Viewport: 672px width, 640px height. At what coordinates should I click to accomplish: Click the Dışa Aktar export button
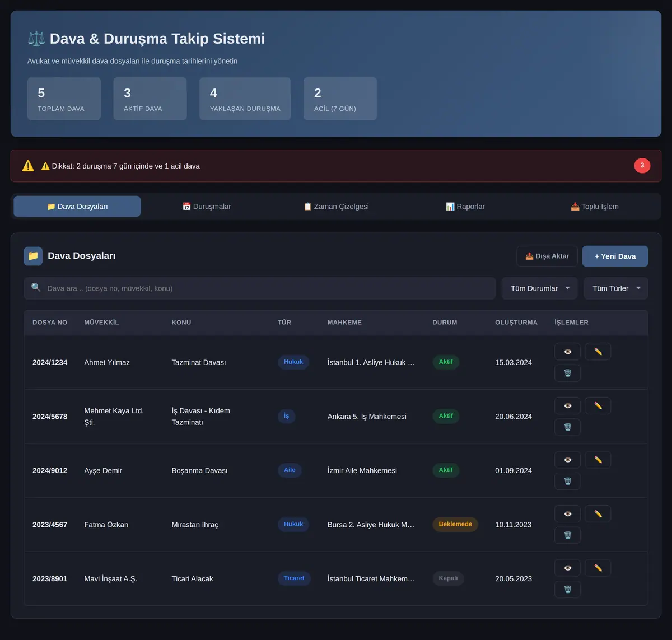tap(547, 256)
